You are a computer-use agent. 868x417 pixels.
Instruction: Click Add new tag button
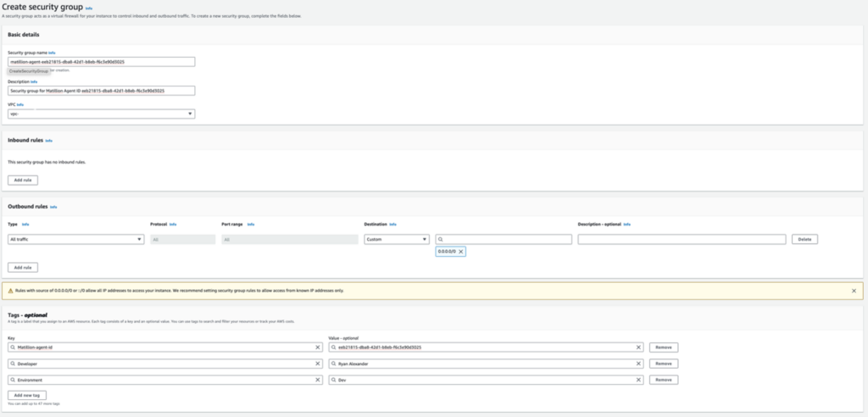(x=27, y=396)
